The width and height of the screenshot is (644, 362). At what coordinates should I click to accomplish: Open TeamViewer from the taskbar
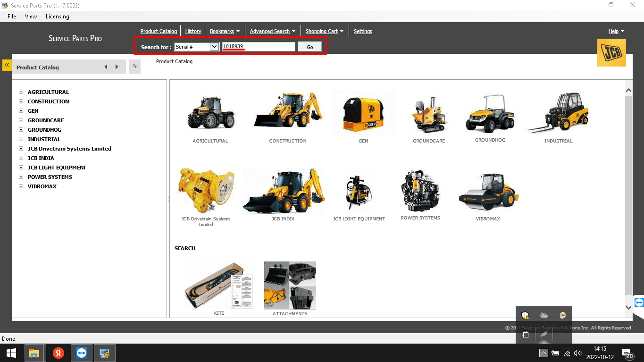(82, 353)
